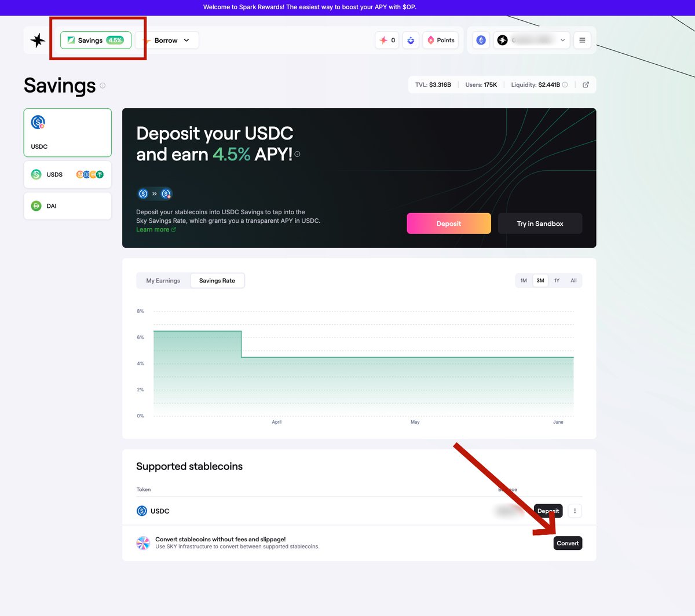
Task: Open the hamburger menu
Action: point(582,40)
